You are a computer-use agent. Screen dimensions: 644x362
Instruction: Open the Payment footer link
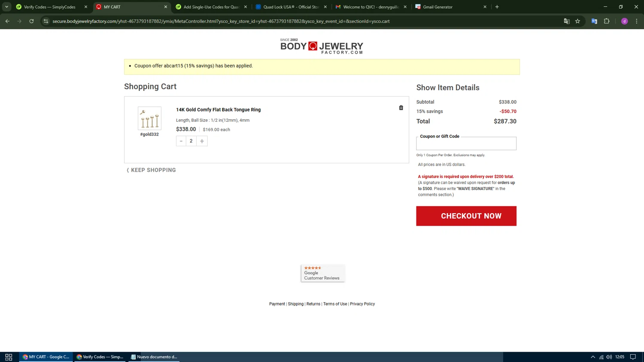pos(277,304)
